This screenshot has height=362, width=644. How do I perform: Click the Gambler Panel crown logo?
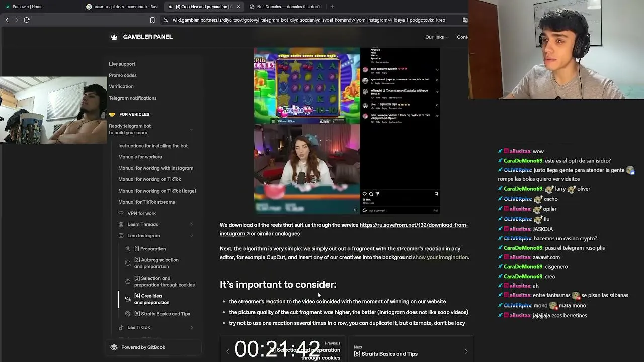(x=114, y=37)
